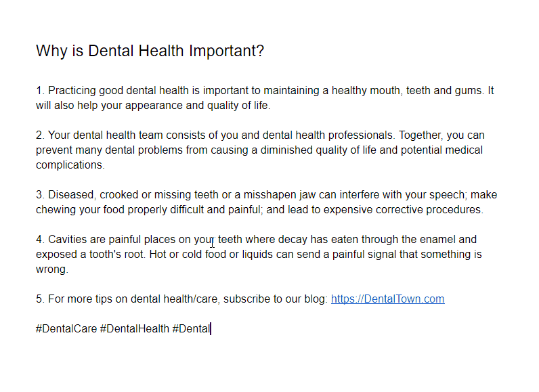Screen dimensions: 539x392
Task: Click the #DentalHealth hashtag text
Action: [x=134, y=329]
